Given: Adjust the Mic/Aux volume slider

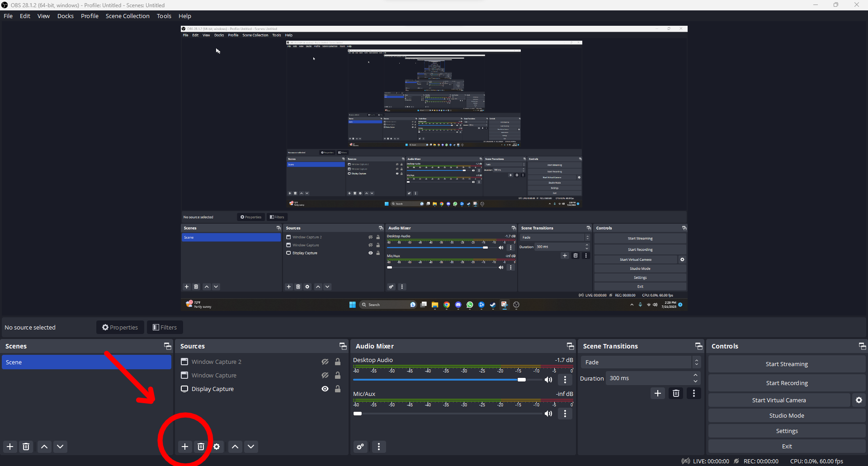Looking at the screenshot, I should click(x=448, y=414).
